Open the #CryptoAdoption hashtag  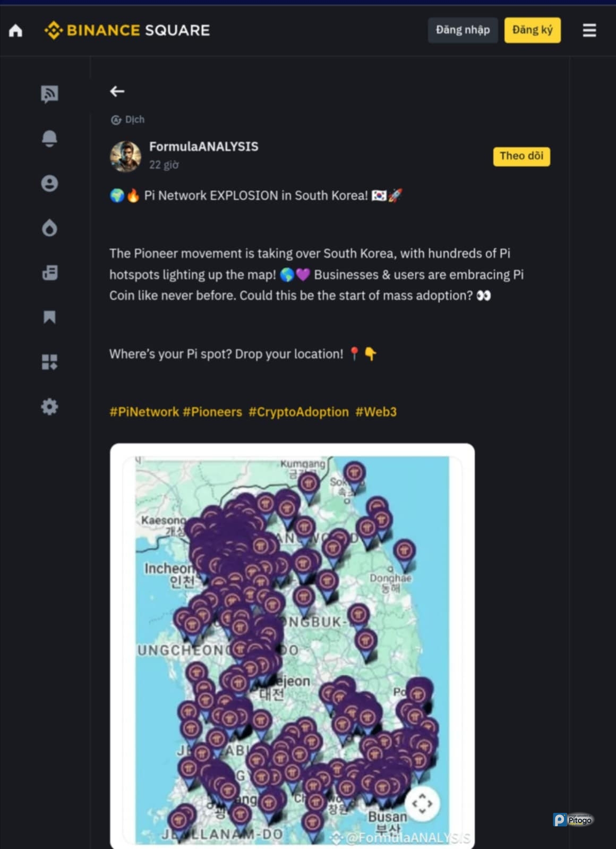coord(298,412)
